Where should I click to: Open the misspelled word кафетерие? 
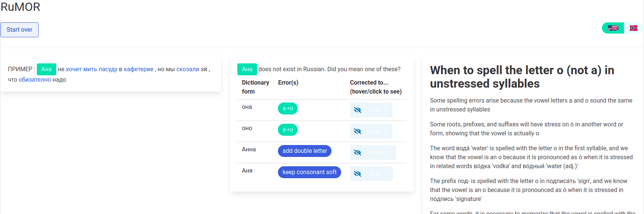(x=138, y=69)
